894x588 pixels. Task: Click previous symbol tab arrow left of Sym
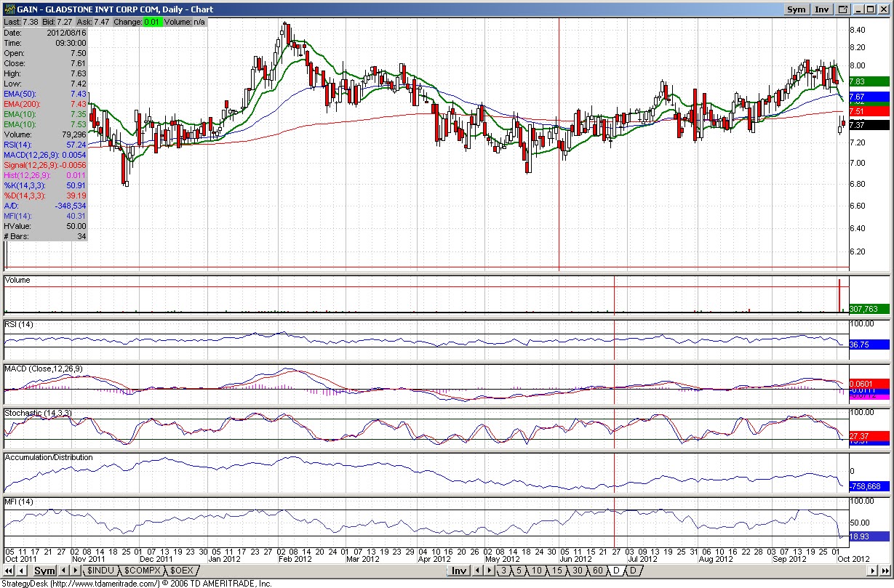click(22, 571)
